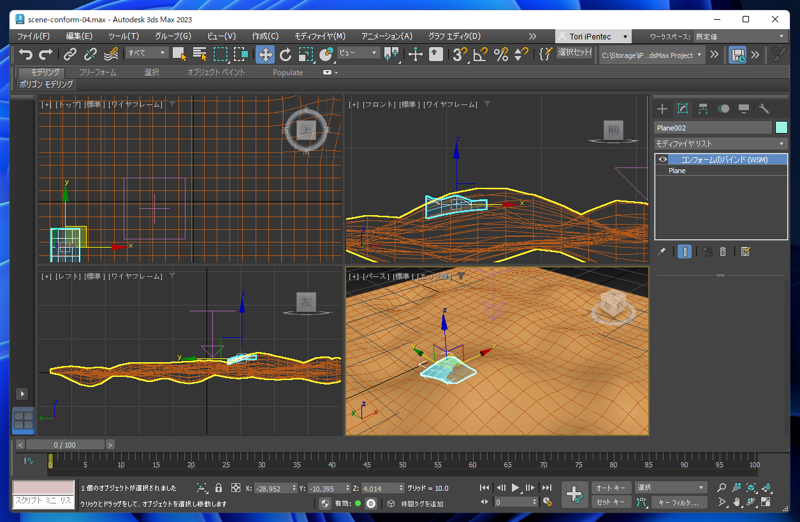Click the ViewCube in the perspective viewport
The height and width of the screenshot is (522, 800).
pyautogui.click(x=614, y=304)
